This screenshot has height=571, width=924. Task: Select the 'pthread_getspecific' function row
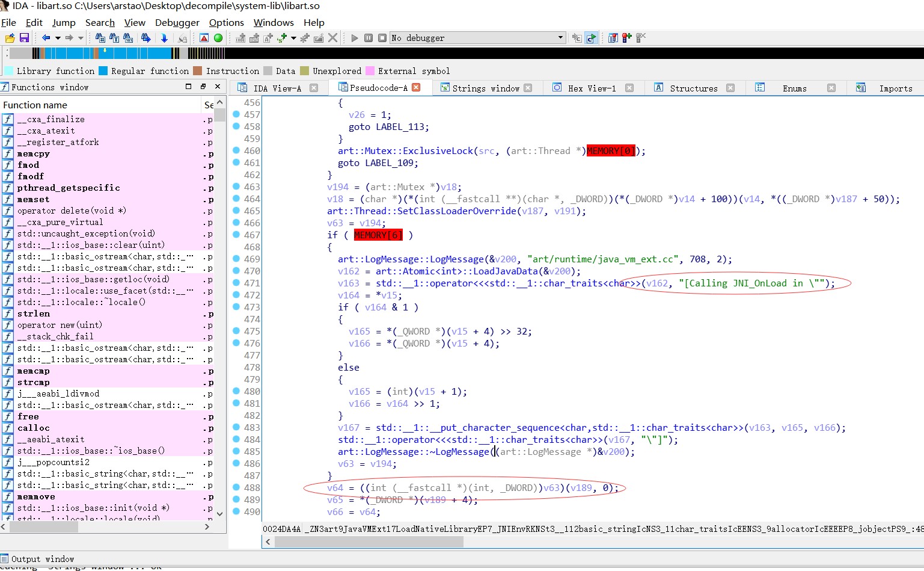[x=108, y=188]
